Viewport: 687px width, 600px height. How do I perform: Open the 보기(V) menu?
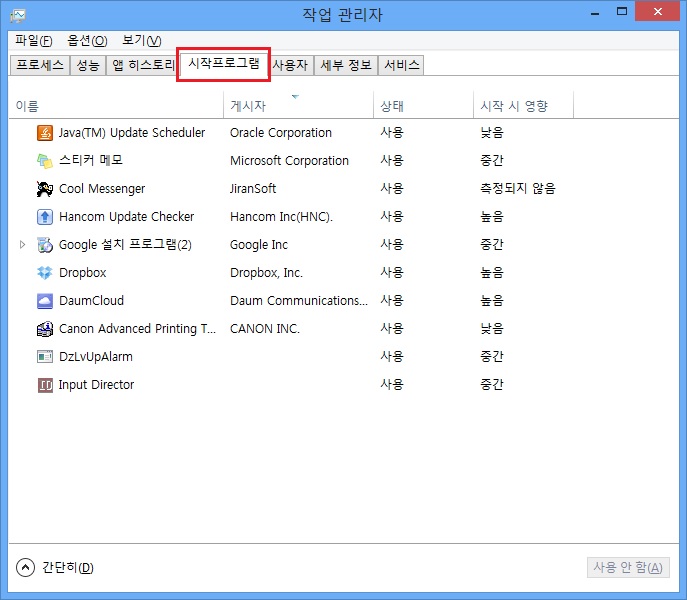tap(142, 41)
